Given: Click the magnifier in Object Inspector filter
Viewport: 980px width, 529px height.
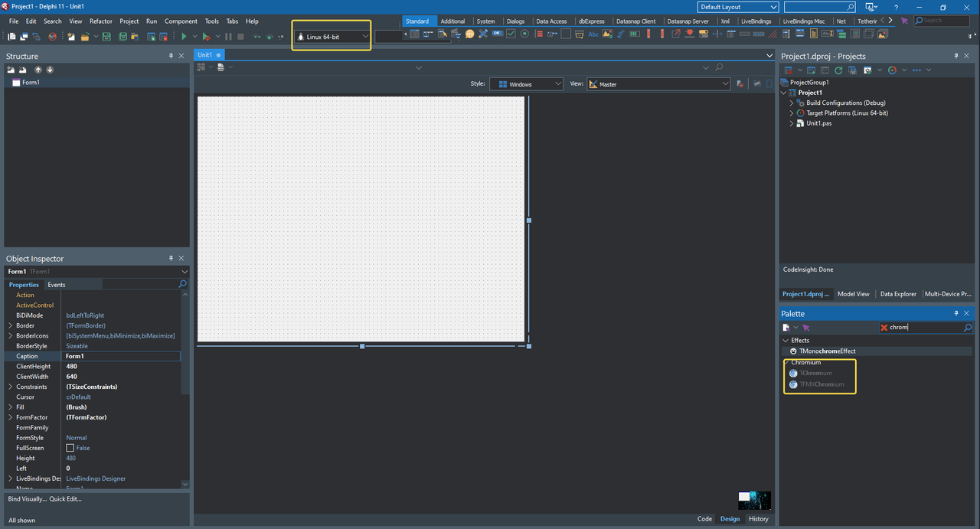Looking at the screenshot, I should click(x=182, y=284).
